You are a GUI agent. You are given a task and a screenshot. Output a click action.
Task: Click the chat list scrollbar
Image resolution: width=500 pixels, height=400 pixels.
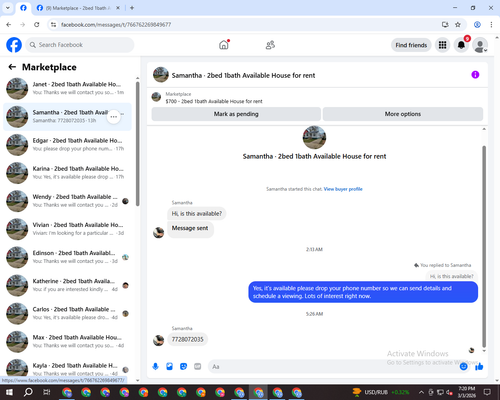[137, 143]
